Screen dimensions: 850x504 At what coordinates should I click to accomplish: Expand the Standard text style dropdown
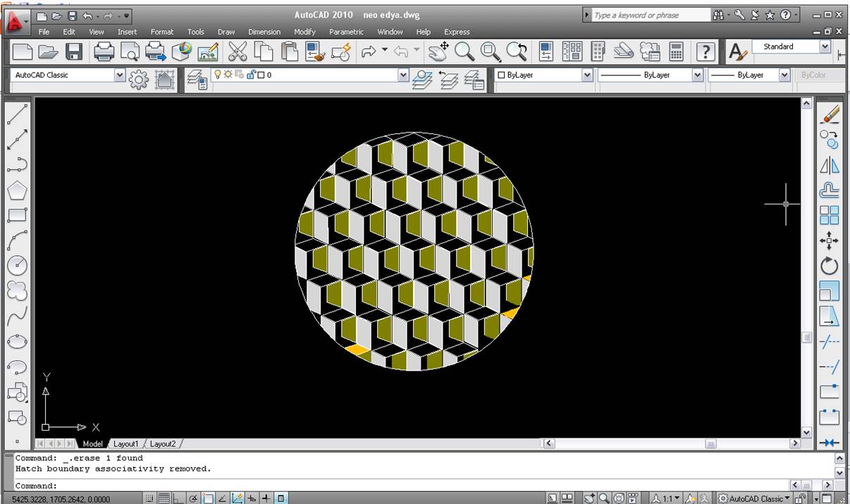coord(825,47)
